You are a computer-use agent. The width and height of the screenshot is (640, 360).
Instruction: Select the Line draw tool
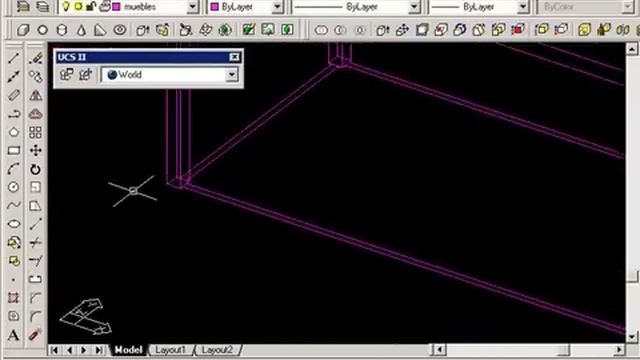point(13,58)
